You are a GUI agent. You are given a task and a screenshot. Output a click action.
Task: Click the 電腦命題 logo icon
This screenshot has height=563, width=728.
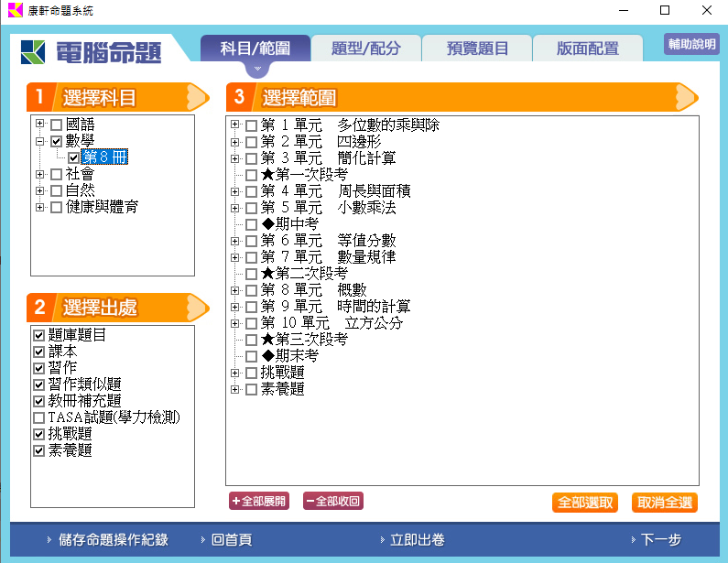click(x=35, y=52)
